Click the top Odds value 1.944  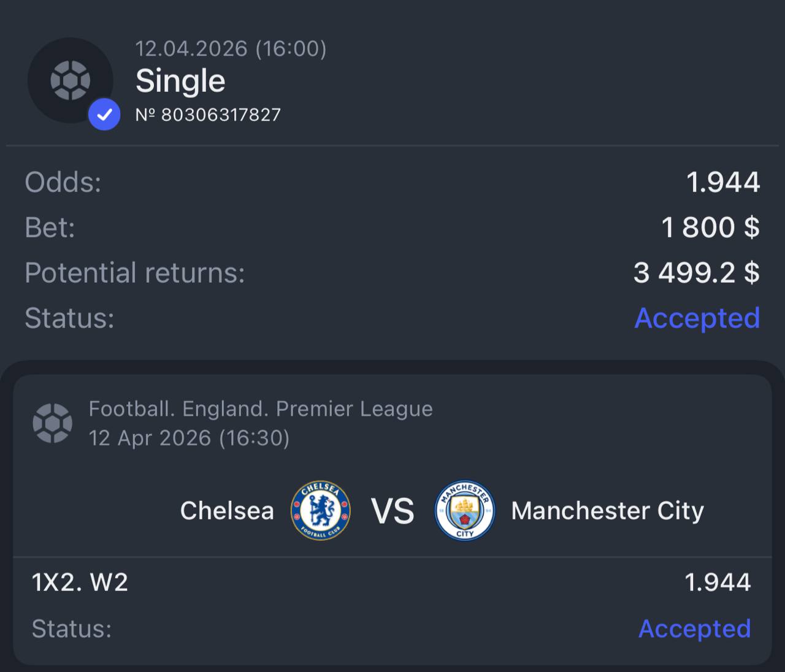[724, 182]
